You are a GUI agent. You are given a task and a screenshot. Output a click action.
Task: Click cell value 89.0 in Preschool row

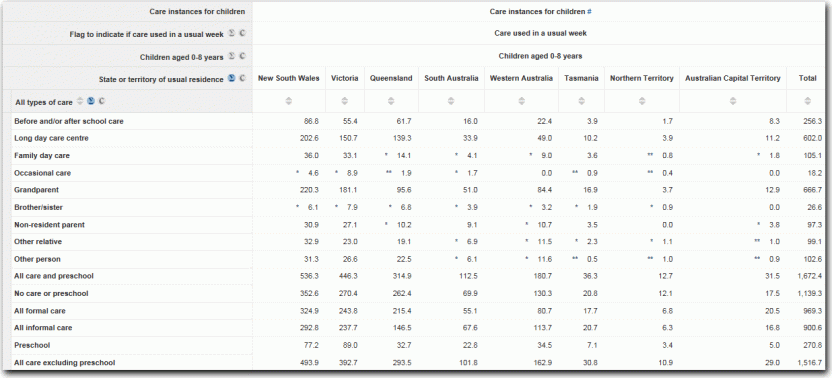coord(350,345)
